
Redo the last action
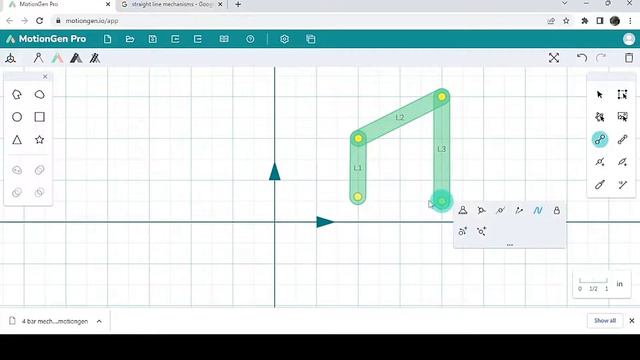pos(601,58)
